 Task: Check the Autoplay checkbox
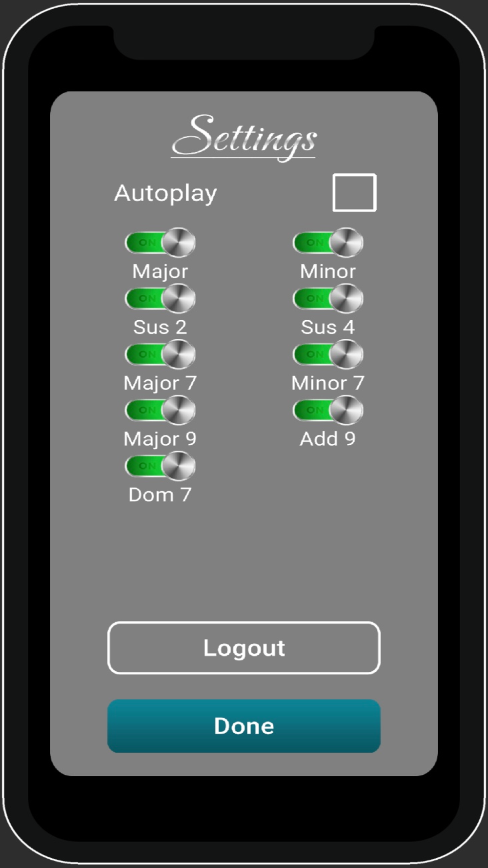pyautogui.click(x=354, y=192)
